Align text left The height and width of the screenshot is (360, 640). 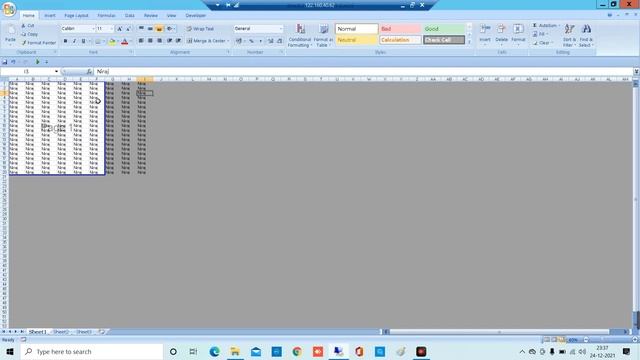click(141, 41)
